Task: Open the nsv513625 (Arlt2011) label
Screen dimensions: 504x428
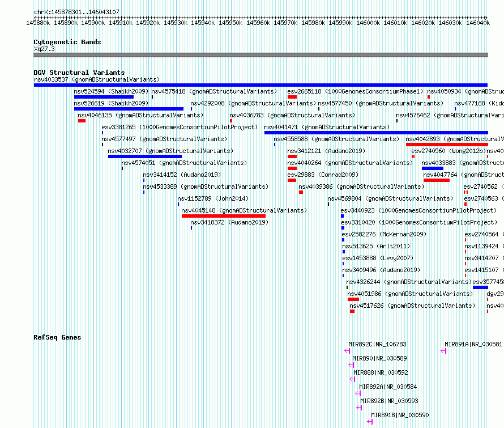Action: 376,246
